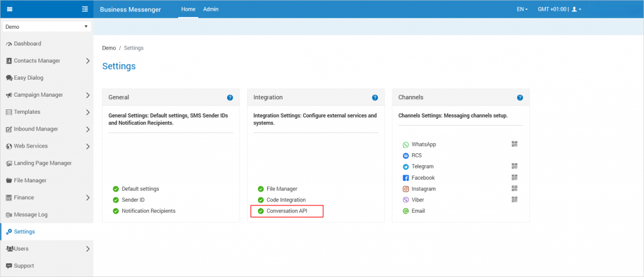Expand the Campaign Manager sidebar item
This screenshot has width=644, height=277.
pos(87,95)
